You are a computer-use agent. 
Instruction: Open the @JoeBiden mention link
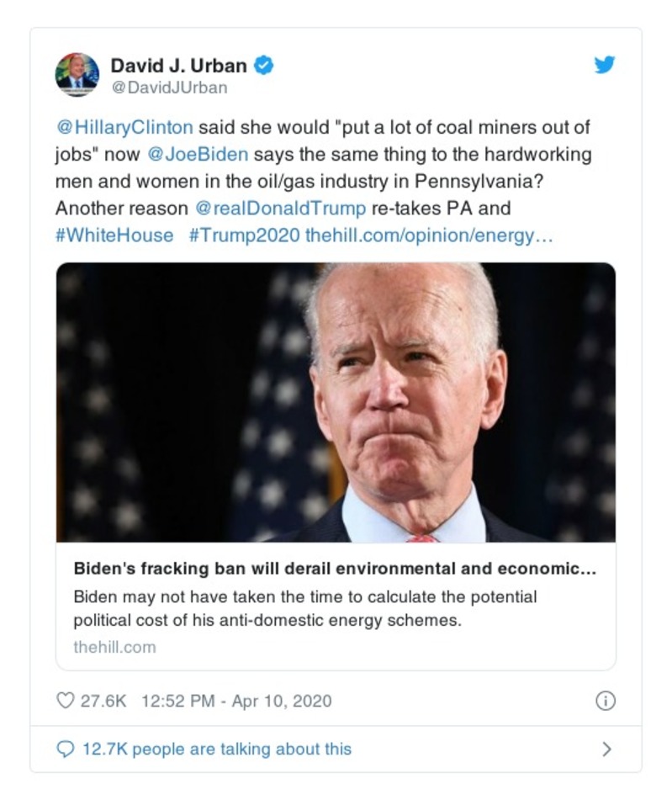[x=198, y=156]
